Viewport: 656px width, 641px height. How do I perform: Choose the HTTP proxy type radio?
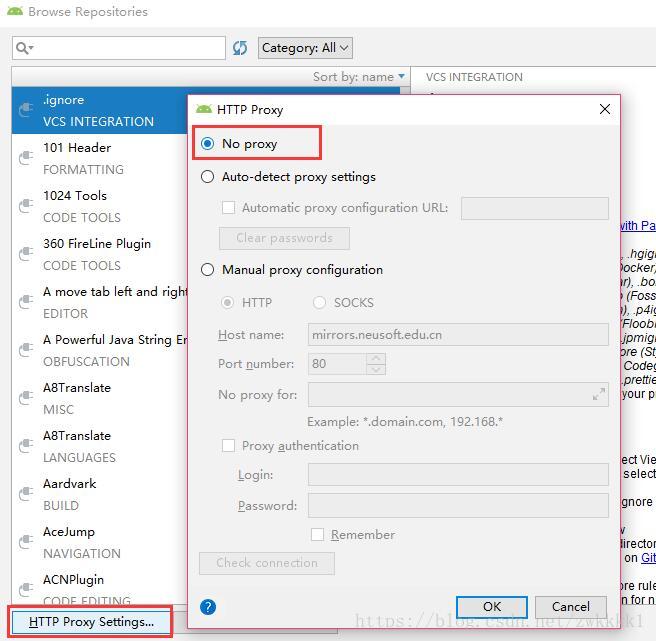(228, 303)
